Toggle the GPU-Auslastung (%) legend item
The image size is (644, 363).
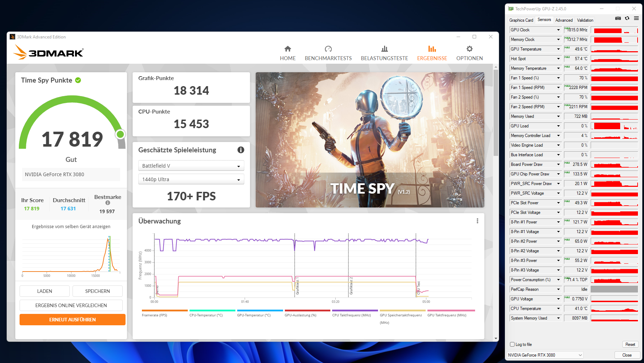[x=308, y=313]
